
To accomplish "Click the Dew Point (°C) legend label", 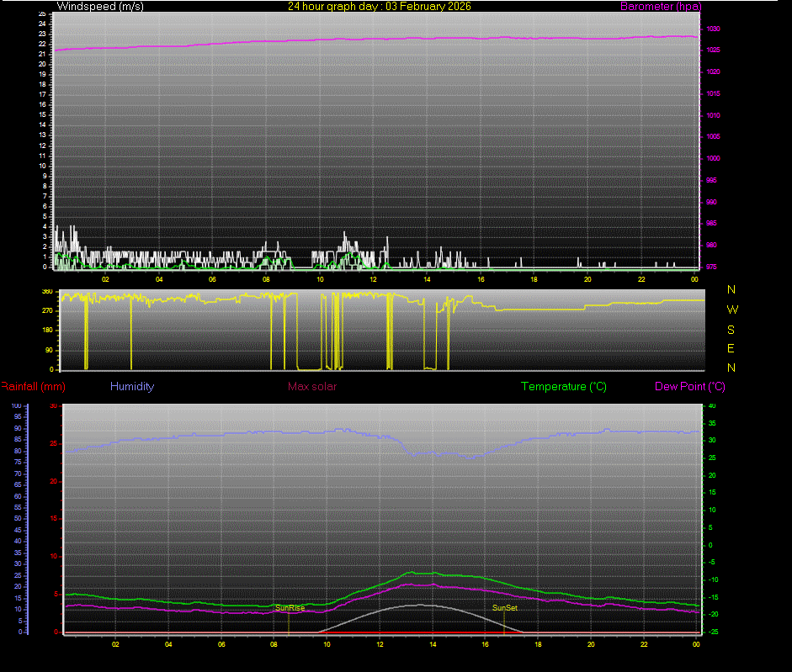I will point(690,387).
